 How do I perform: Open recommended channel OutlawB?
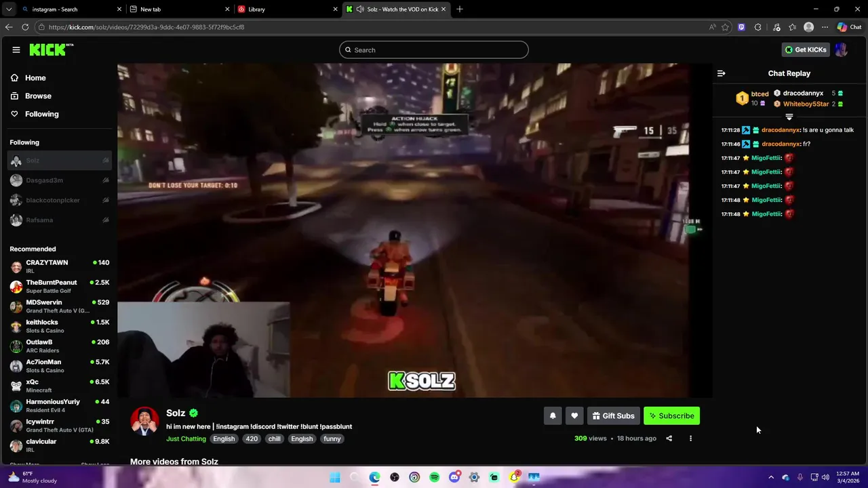click(60, 346)
